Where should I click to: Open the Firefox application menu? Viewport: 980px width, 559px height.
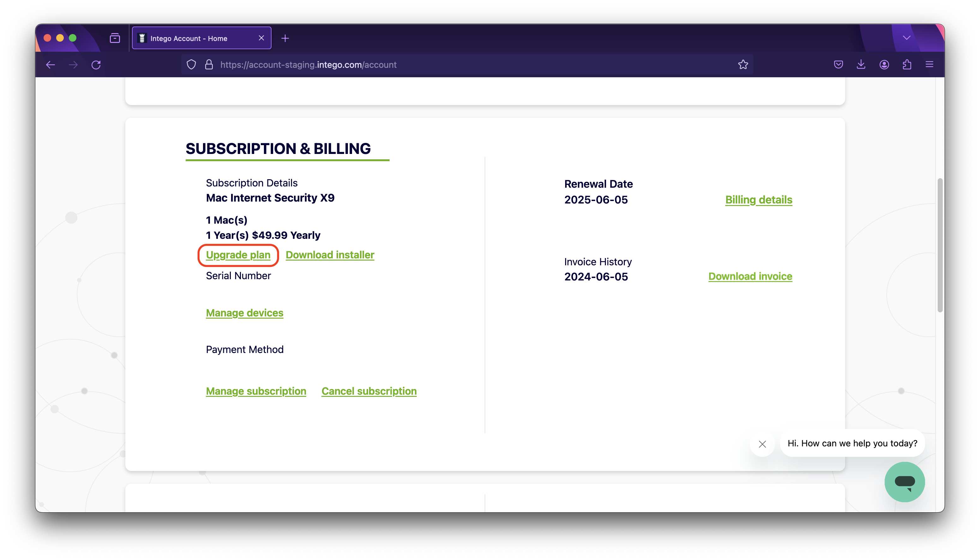(x=929, y=64)
